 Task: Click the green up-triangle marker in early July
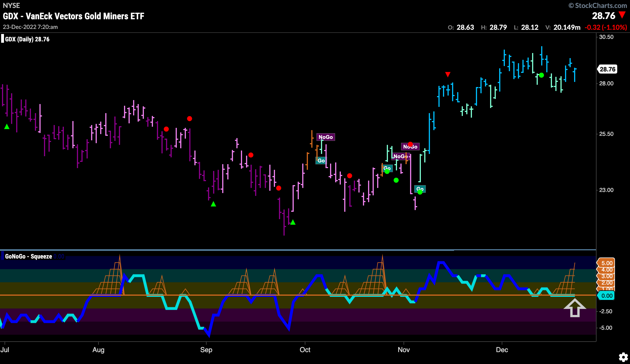[7, 127]
